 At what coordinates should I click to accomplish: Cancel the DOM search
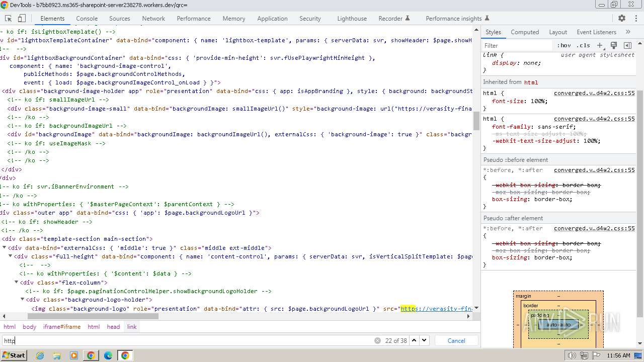pyautogui.click(x=456, y=340)
